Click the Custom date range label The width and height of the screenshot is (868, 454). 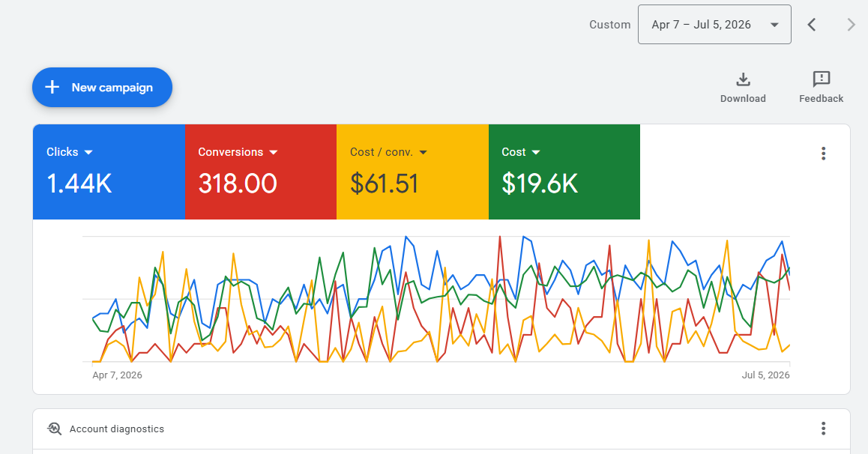click(x=609, y=24)
